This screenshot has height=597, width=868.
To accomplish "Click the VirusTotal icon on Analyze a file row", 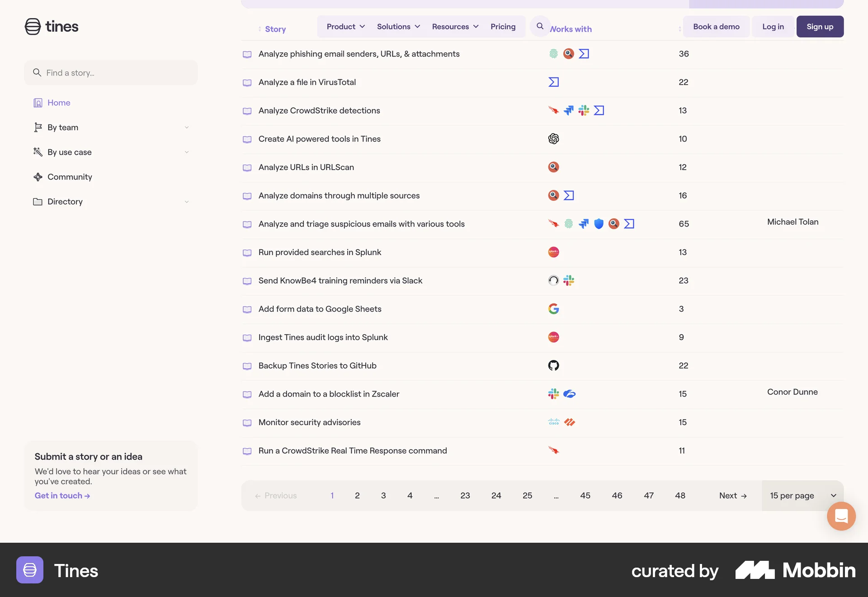I will [553, 82].
